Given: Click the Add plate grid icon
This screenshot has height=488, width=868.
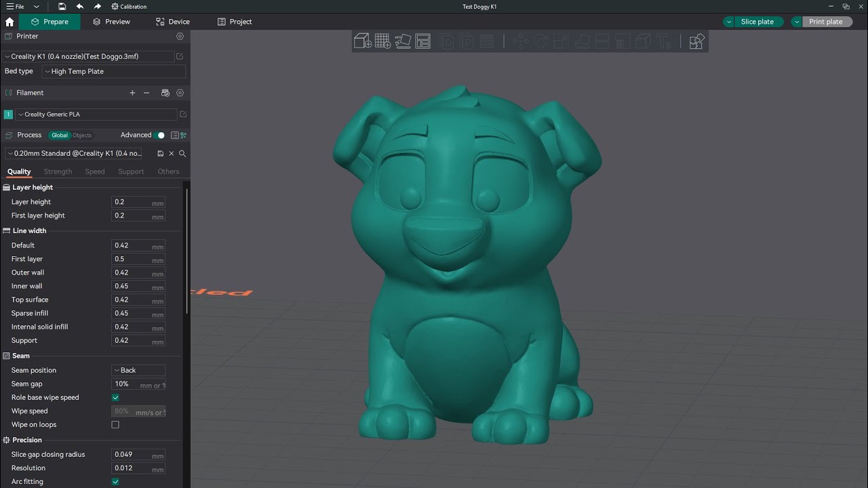Looking at the screenshot, I should 383,42.
